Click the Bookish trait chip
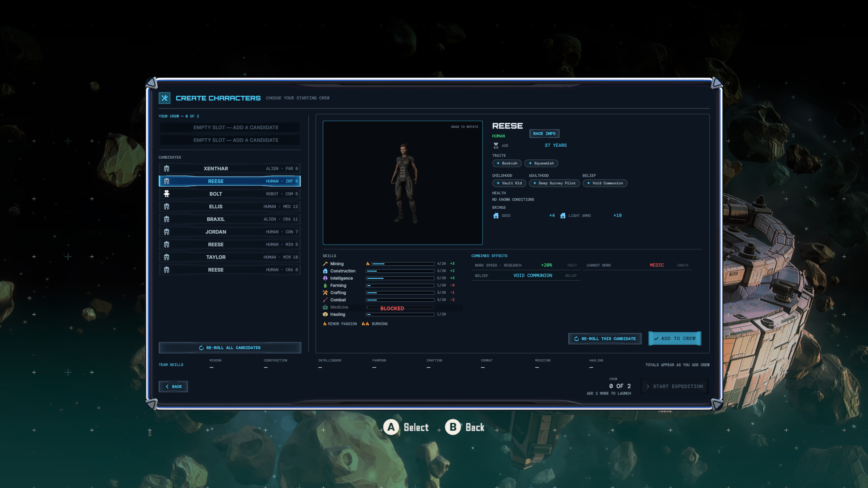 pos(507,163)
